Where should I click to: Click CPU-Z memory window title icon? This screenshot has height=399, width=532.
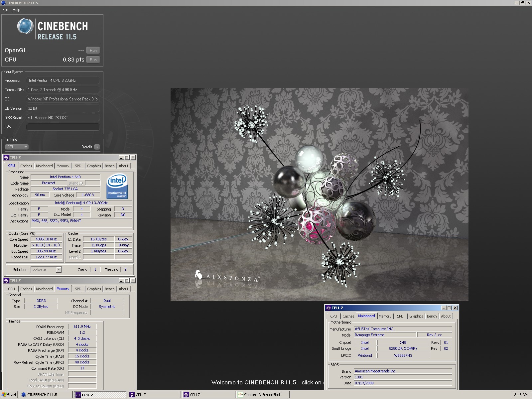tap(6, 281)
